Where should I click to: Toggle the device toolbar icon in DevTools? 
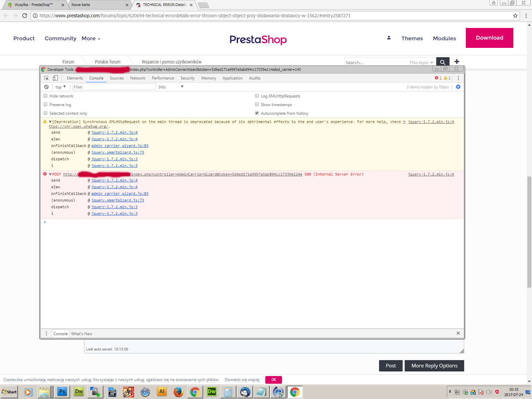[x=55, y=78]
